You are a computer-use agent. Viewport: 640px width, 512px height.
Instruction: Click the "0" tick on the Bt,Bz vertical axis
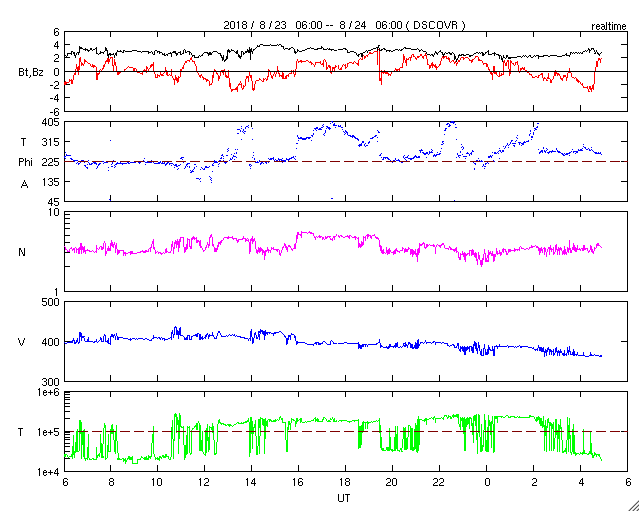(x=57, y=71)
